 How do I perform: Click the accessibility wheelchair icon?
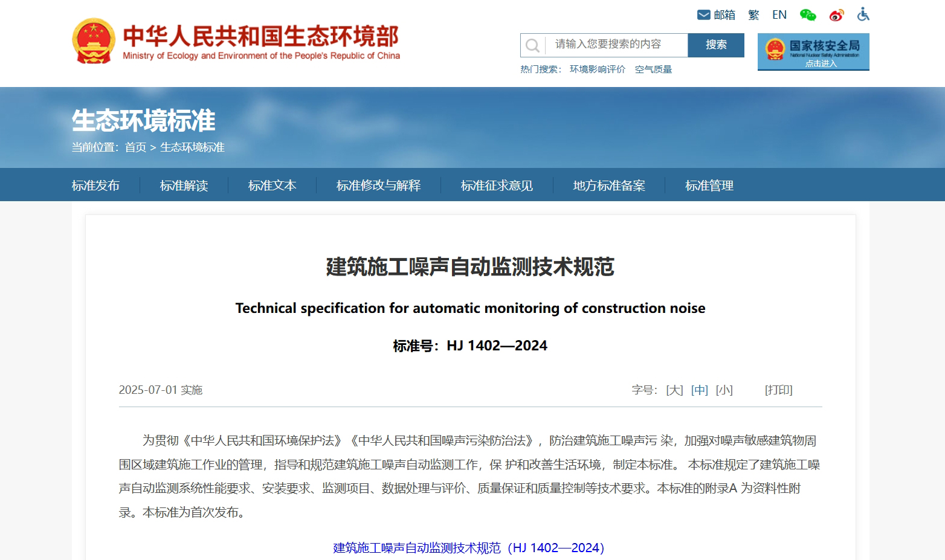coord(863,14)
